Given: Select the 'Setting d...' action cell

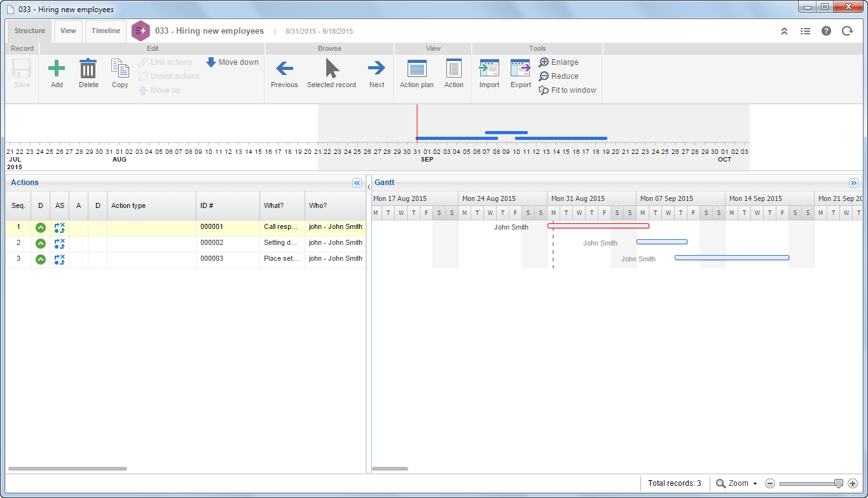Looking at the screenshot, I should pyautogui.click(x=282, y=243).
